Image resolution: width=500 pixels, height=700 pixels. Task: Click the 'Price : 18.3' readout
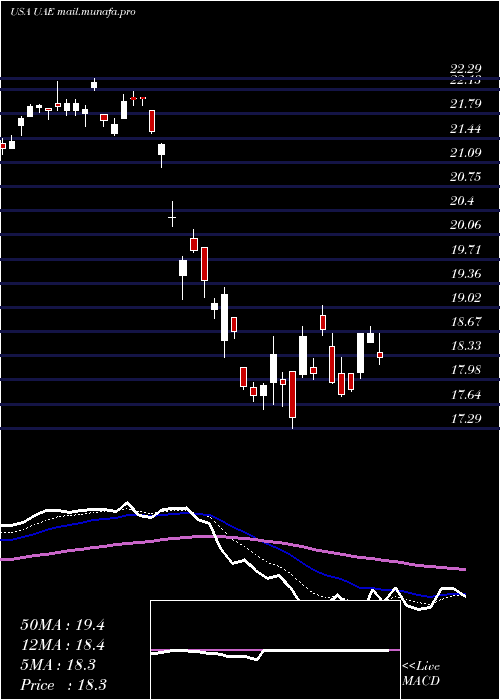[x=62, y=685]
